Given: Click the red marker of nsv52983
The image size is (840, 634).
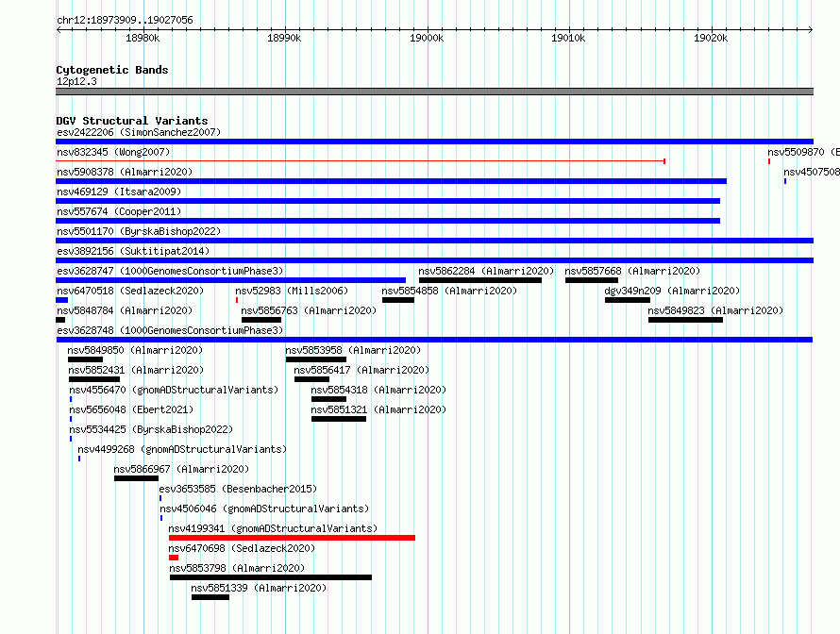Looking at the screenshot, I should (x=237, y=300).
